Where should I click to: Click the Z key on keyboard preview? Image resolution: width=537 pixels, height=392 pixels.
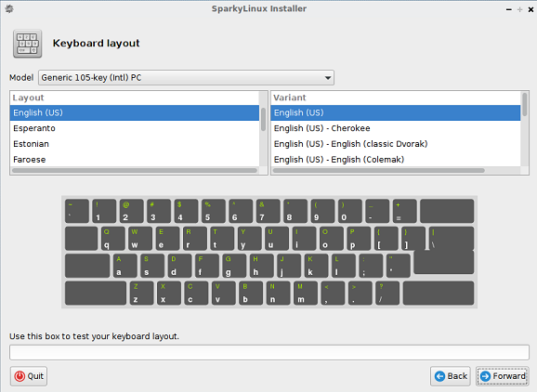pyautogui.click(x=142, y=293)
